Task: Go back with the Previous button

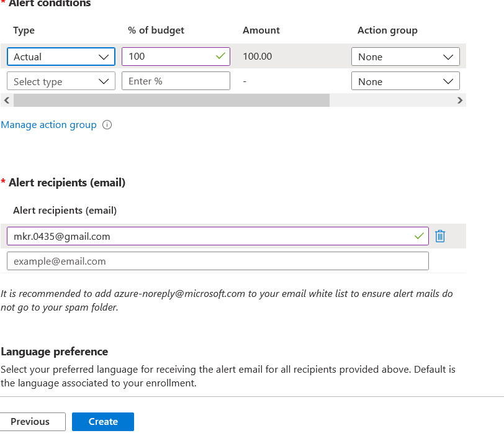Action: coord(32,422)
